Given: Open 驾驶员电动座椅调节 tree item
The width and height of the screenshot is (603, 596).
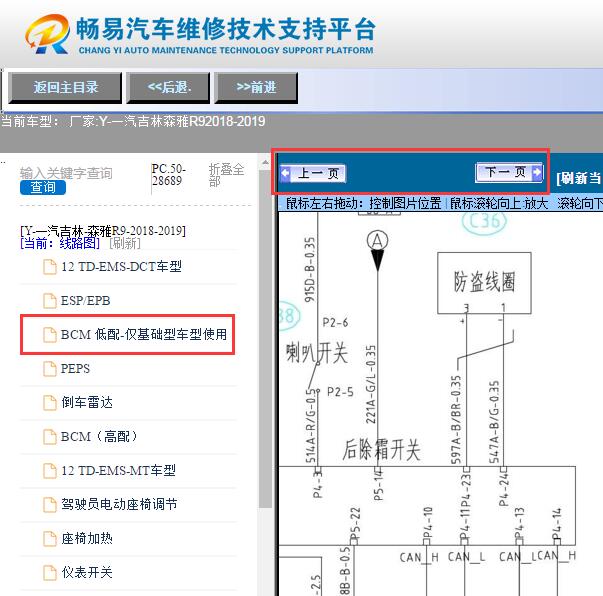Looking at the screenshot, I should (119, 504).
